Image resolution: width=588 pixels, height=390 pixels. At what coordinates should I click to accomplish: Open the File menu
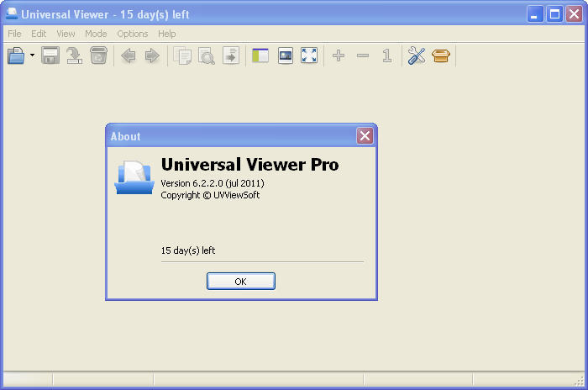(x=15, y=34)
